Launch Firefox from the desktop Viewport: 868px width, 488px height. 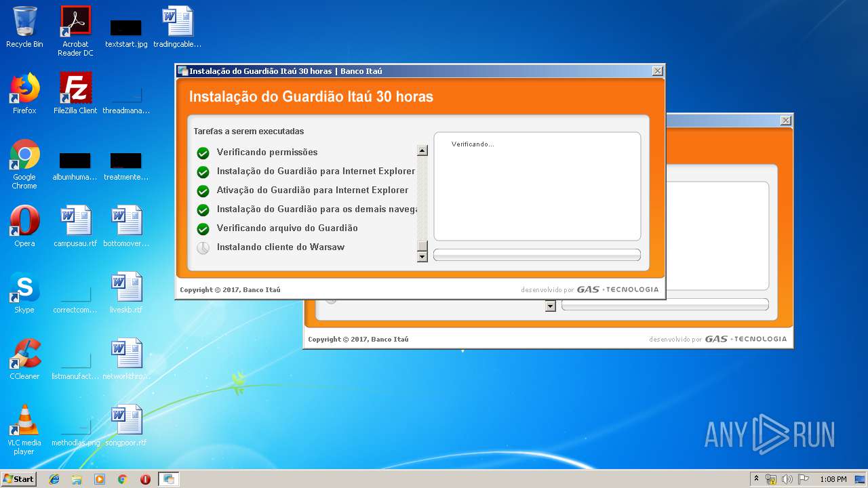[24, 94]
